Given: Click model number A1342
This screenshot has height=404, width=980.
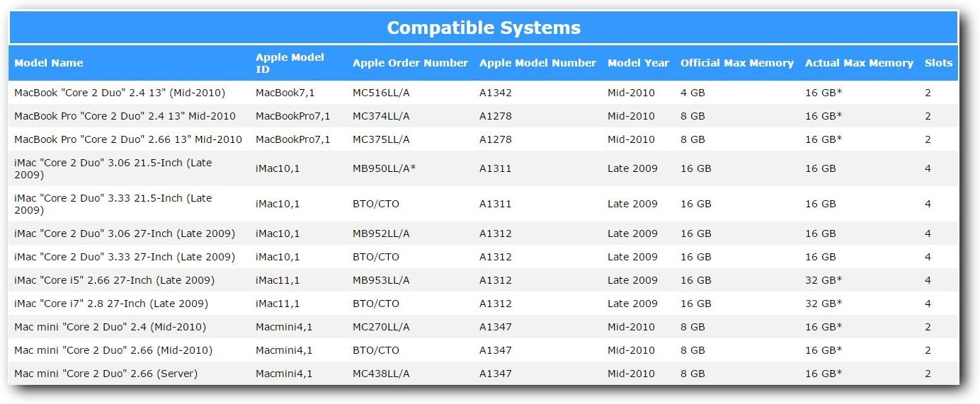Looking at the screenshot, I should tap(496, 93).
